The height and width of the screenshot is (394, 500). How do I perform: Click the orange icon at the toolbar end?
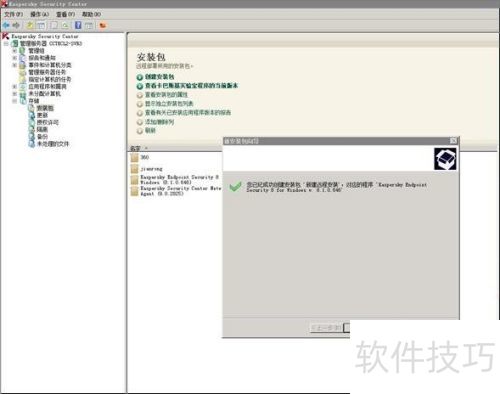coord(103,25)
